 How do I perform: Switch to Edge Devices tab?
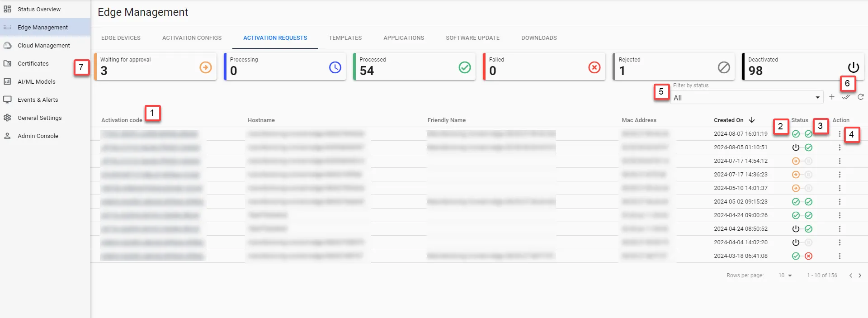pos(121,38)
